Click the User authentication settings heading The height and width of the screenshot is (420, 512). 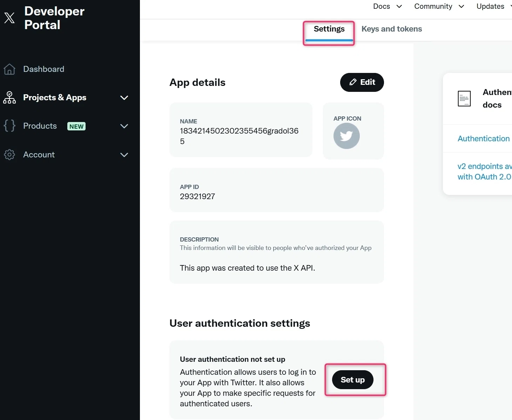(x=240, y=323)
